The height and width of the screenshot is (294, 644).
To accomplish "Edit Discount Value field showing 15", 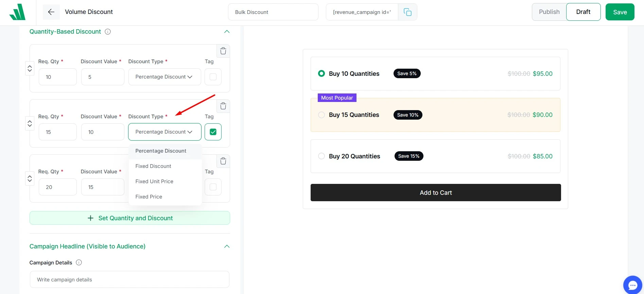I will point(103,187).
